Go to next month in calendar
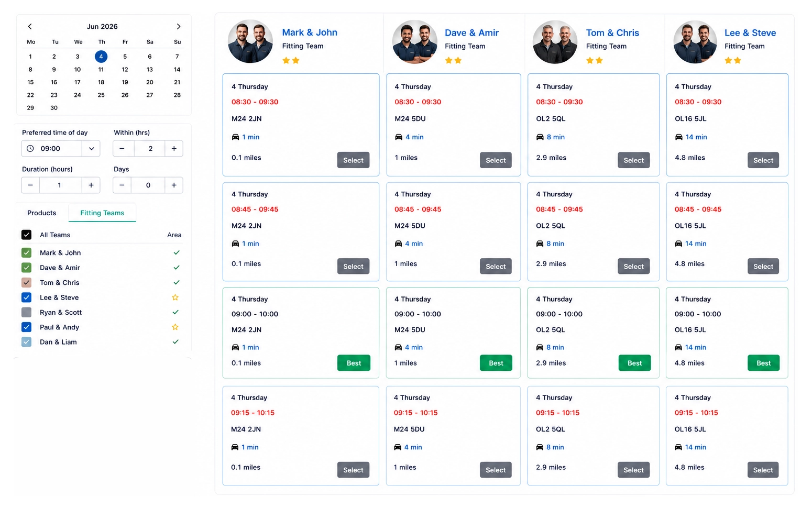The height and width of the screenshot is (508, 812). (178, 26)
